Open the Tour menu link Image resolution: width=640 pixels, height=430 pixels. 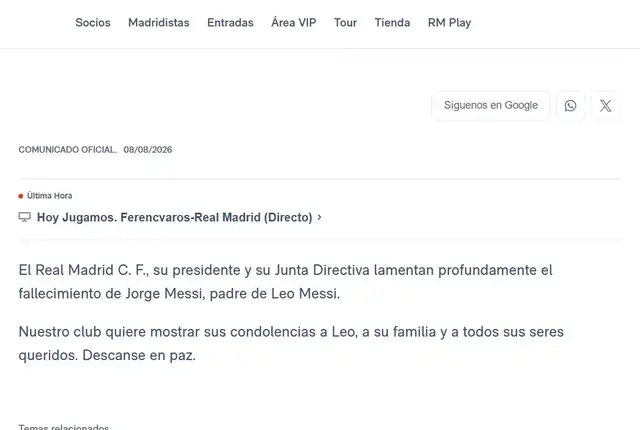click(345, 22)
